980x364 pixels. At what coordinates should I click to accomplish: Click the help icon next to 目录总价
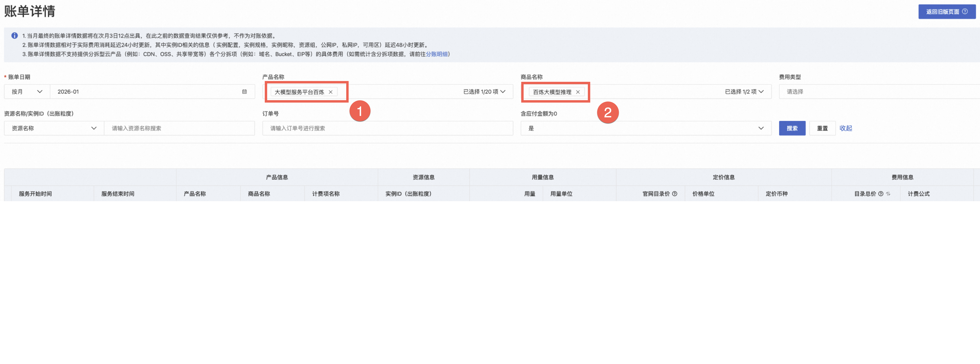(880, 194)
